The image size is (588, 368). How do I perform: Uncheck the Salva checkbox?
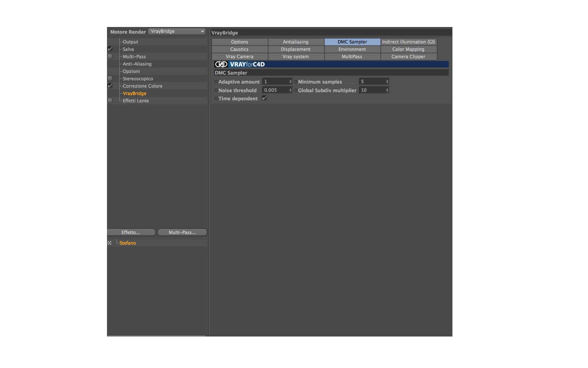(110, 49)
